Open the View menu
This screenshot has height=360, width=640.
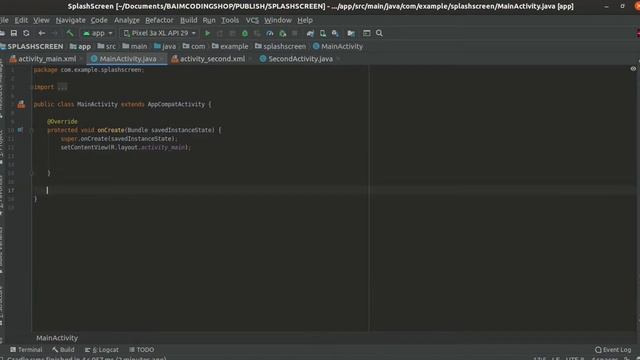pos(41,20)
